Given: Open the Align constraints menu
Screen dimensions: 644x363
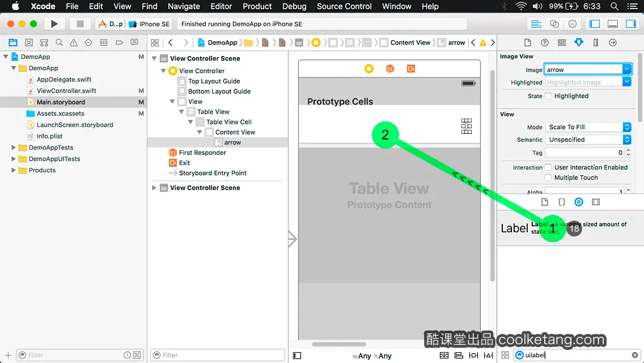Looking at the screenshot, I should tap(459, 355).
